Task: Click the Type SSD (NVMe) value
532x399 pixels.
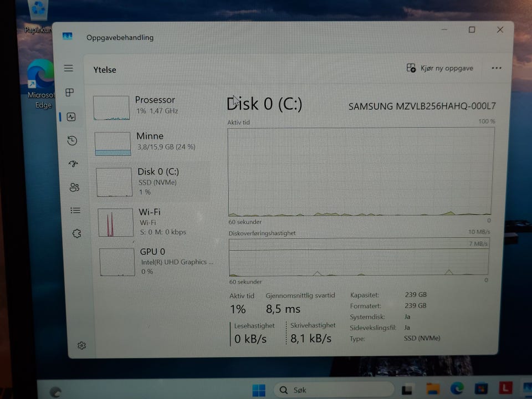Action: coord(422,338)
